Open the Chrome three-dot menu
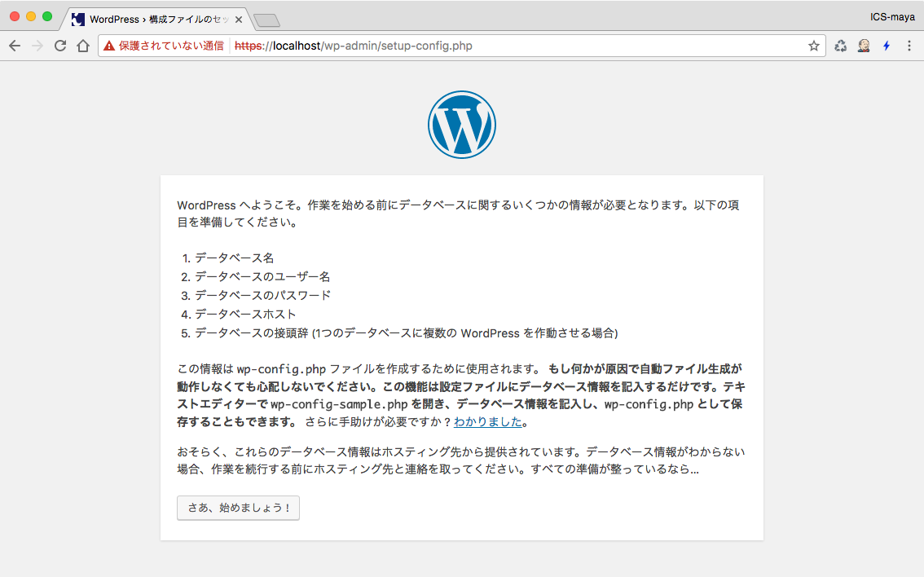Image resolution: width=924 pixels, height=577 pixels. 909,46
